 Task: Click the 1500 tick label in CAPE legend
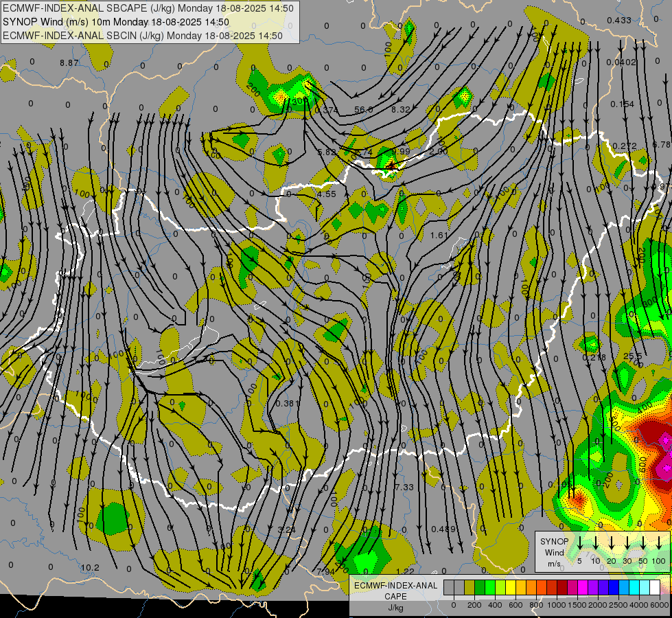point(577,605)
